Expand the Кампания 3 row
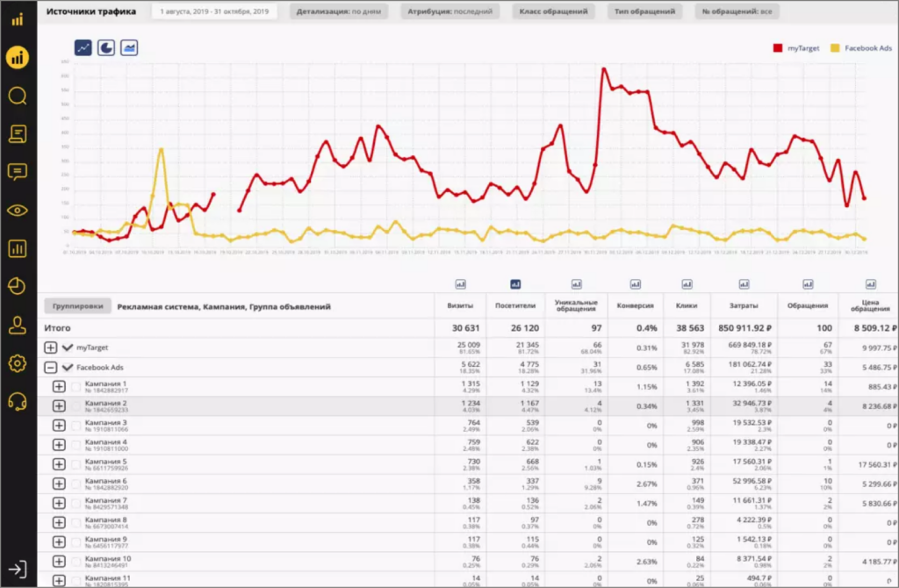The image size is (899, 588). coord(59,425)
